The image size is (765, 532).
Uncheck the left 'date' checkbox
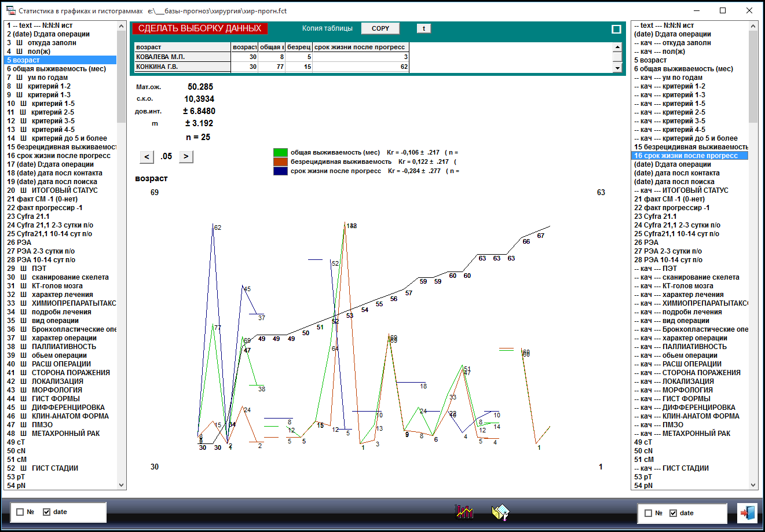pos(47,512)
